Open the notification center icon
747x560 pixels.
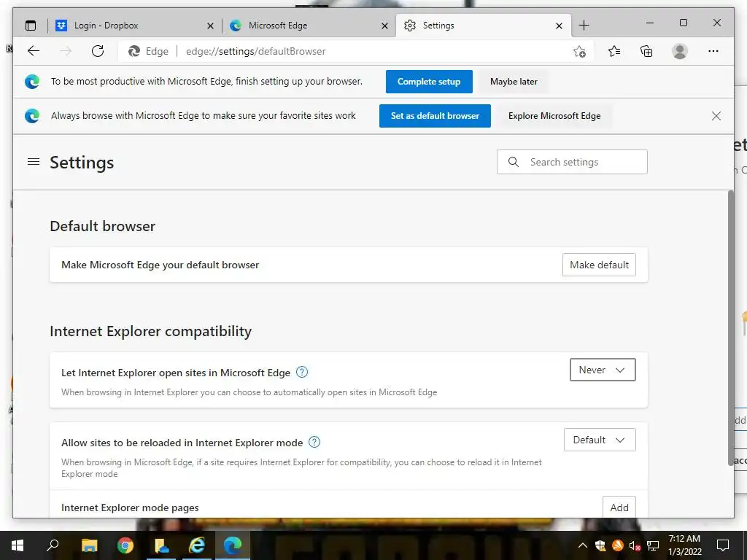point(723,545)
